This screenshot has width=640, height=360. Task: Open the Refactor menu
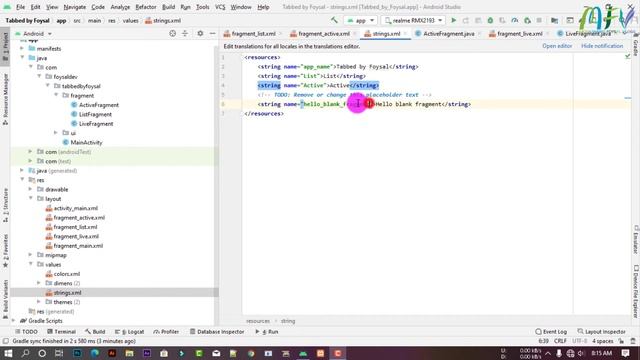pos(146,7)
